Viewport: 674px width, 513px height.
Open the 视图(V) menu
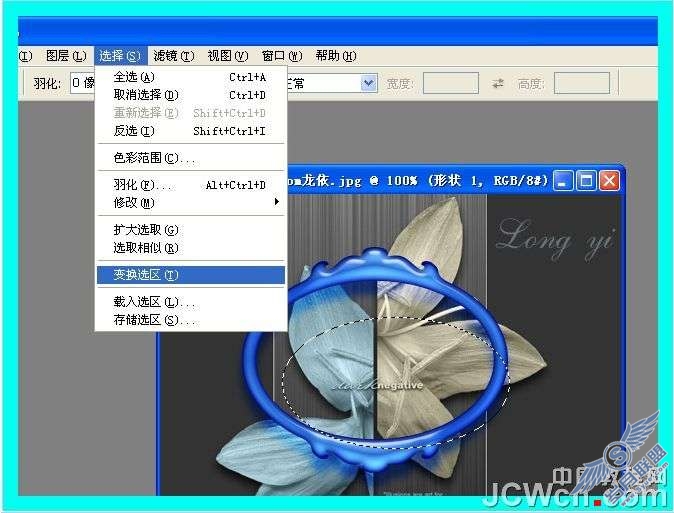228,56
